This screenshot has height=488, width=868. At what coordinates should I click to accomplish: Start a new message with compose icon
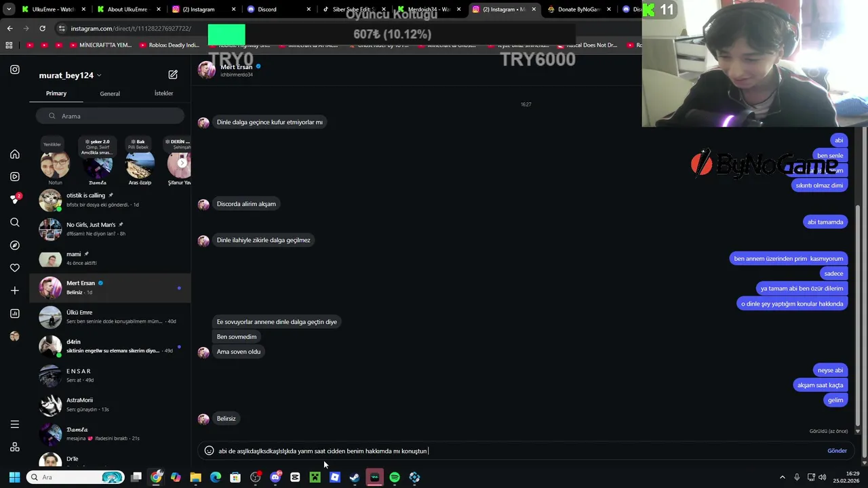[x=173, y=75]
